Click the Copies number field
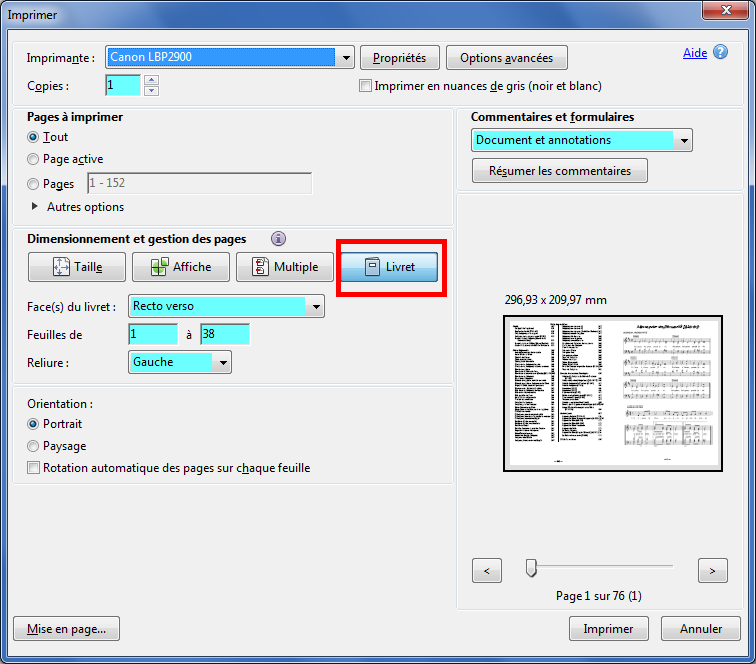Screen dimensions: 756x664 click(x=122, y=86)
